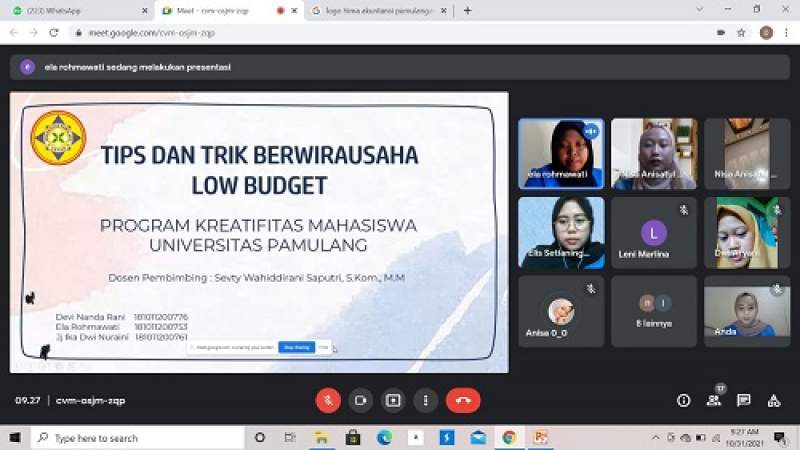The height and width of the screenshot is (450, 800).
Task: Open Microsoft Edge from the taskbar
Action: [384, 438]
